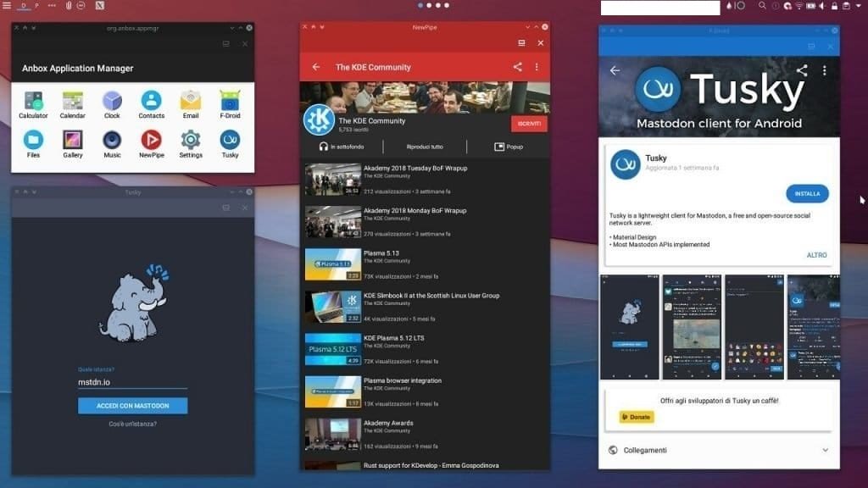
Task: Open third Tusky screenshot with emoji grid
Action: coord(754,327)
